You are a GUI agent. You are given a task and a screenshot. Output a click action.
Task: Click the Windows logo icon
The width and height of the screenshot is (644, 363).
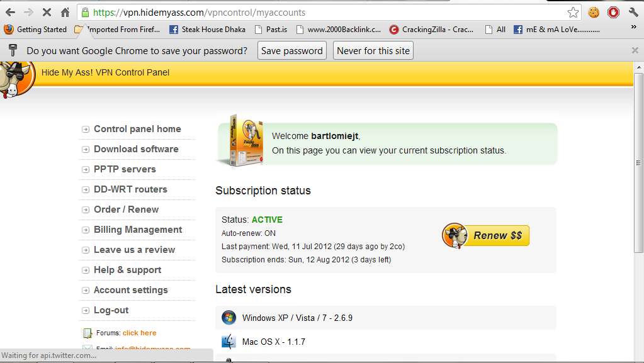[x=229, y=318]
